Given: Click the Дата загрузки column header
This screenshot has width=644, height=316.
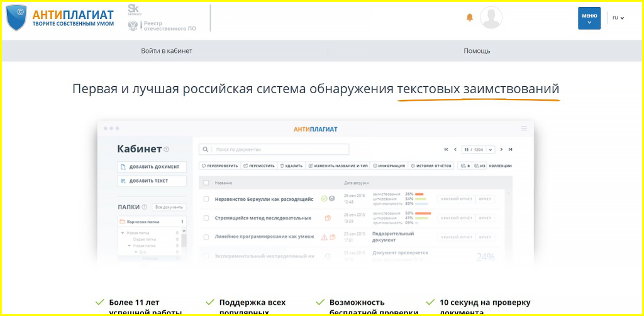Looking at the screenshot, I should [356, 183].
